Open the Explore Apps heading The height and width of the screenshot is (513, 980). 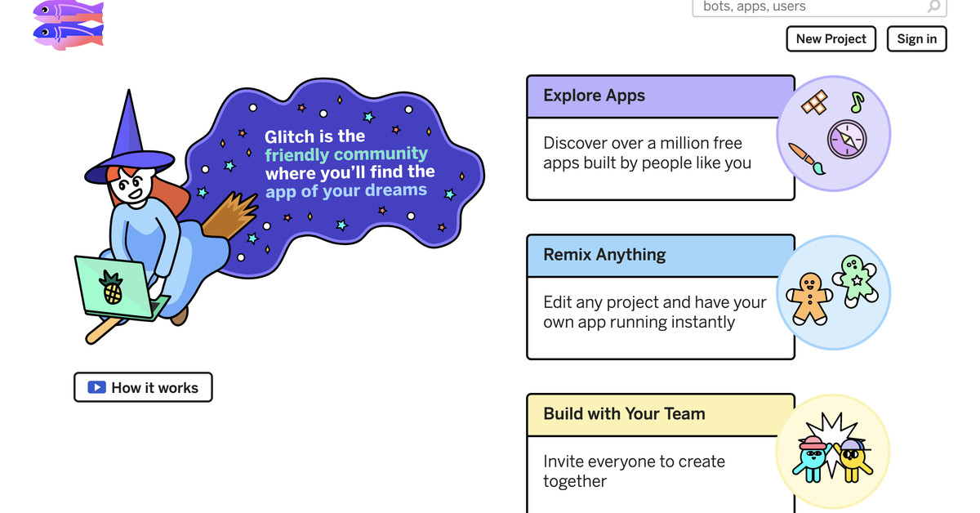pos(595,96)
